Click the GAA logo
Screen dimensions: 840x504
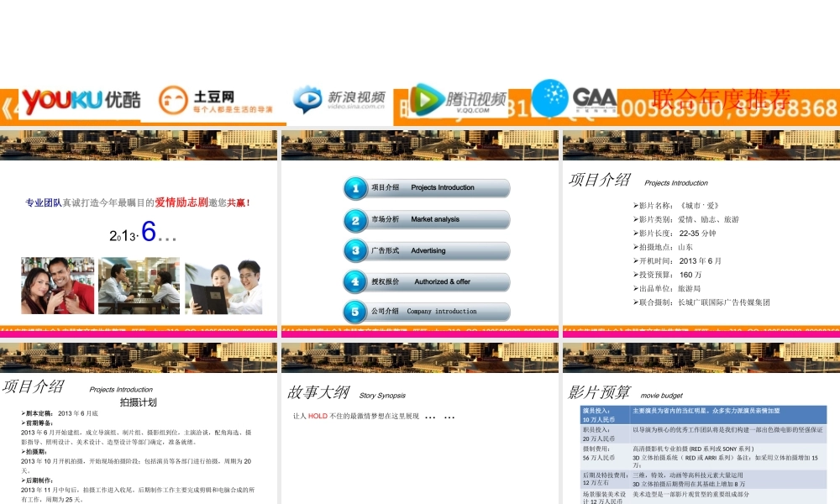pyautogui.click(x=575, y=98)
